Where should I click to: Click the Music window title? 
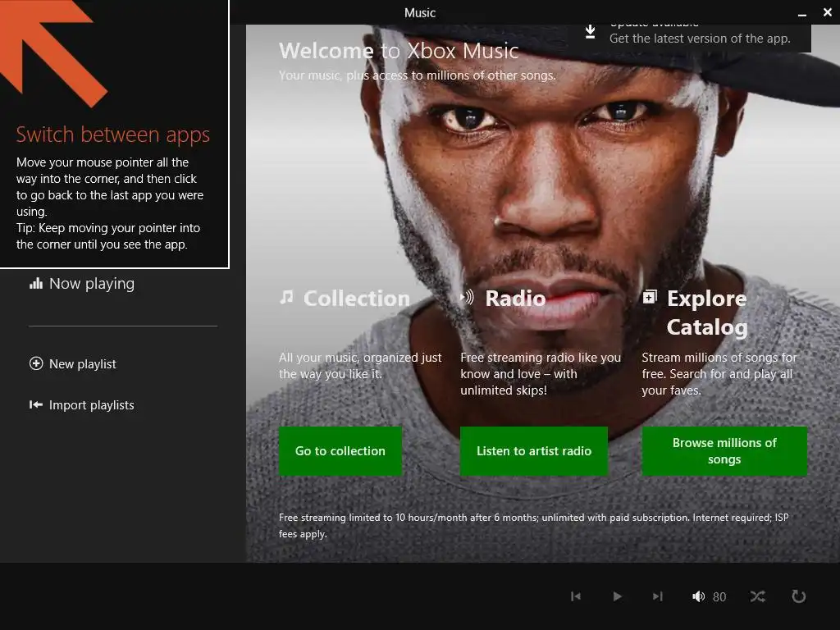tap(420, 13)
